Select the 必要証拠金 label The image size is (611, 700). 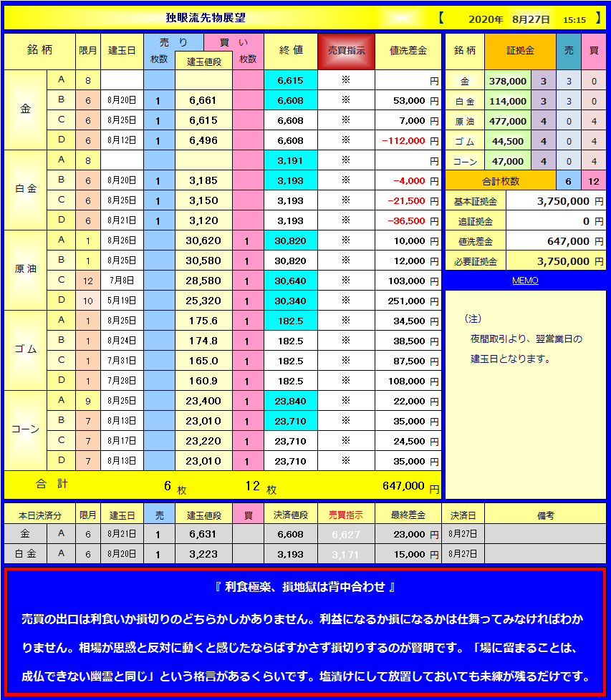476,262
